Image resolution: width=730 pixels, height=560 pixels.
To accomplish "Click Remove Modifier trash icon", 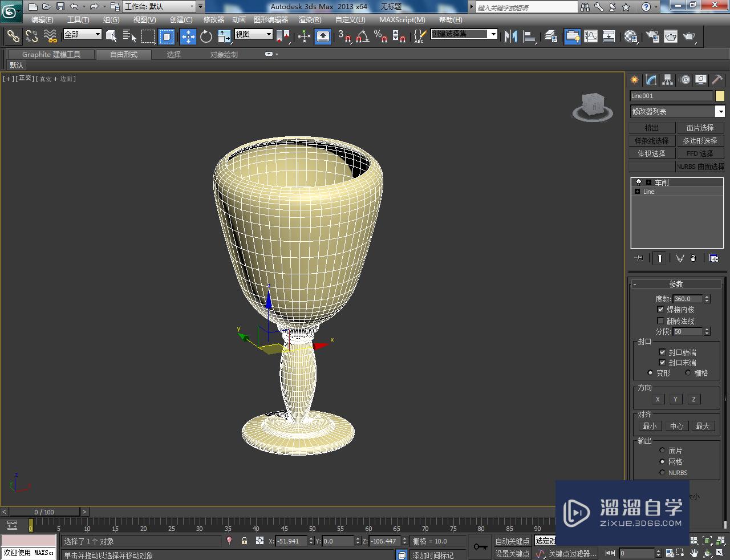I will 693,258.
